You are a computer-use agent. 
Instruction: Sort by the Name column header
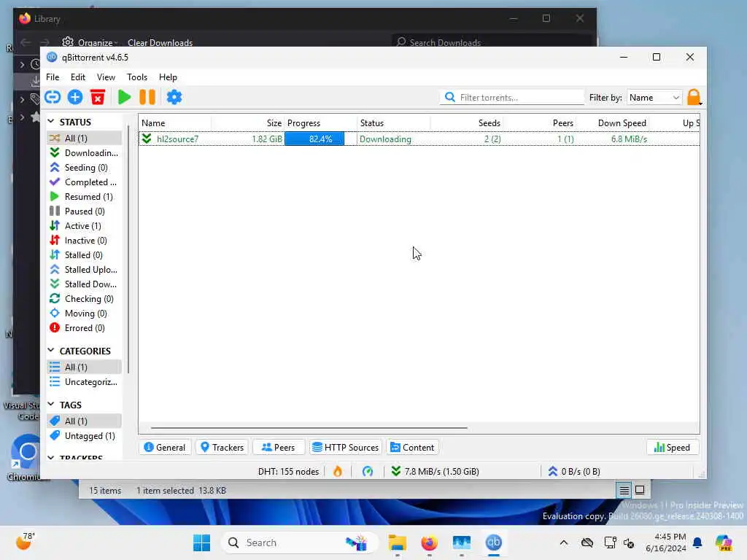[x=175, y=122]
